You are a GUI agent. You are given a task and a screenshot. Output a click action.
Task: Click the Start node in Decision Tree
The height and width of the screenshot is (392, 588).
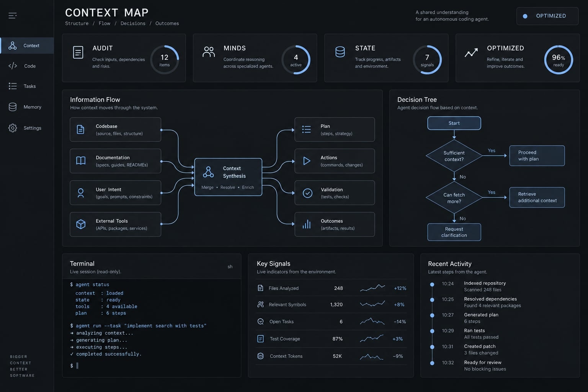click(x=454, y=123)
